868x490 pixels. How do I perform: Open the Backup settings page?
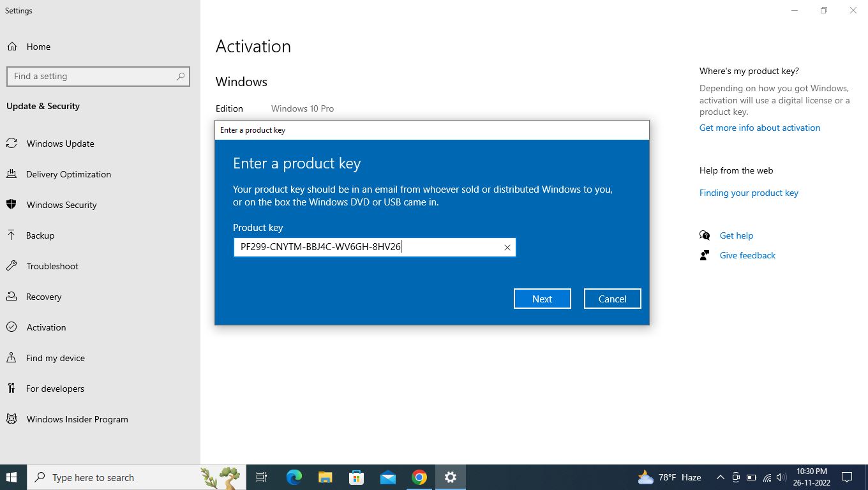[40, 235]
